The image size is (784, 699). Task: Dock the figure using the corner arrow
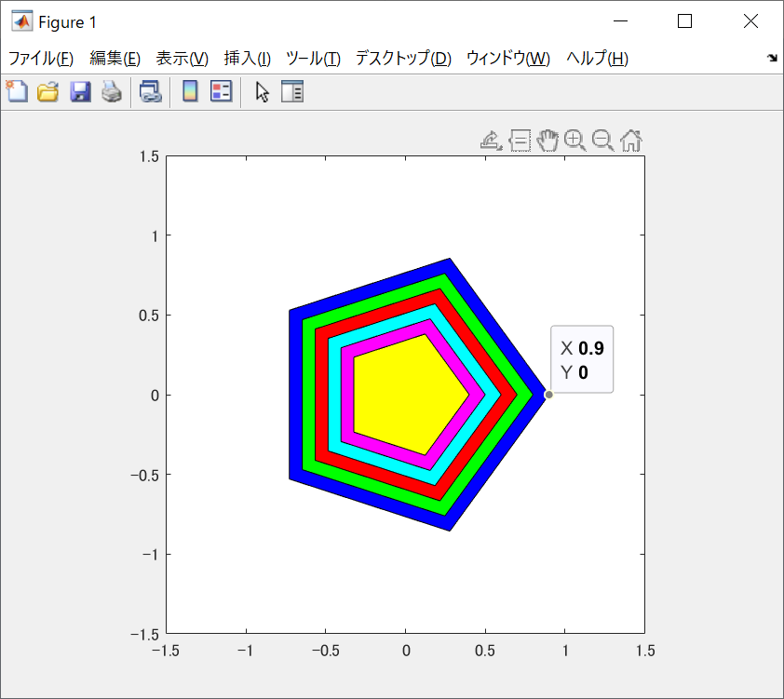[772, 58]
